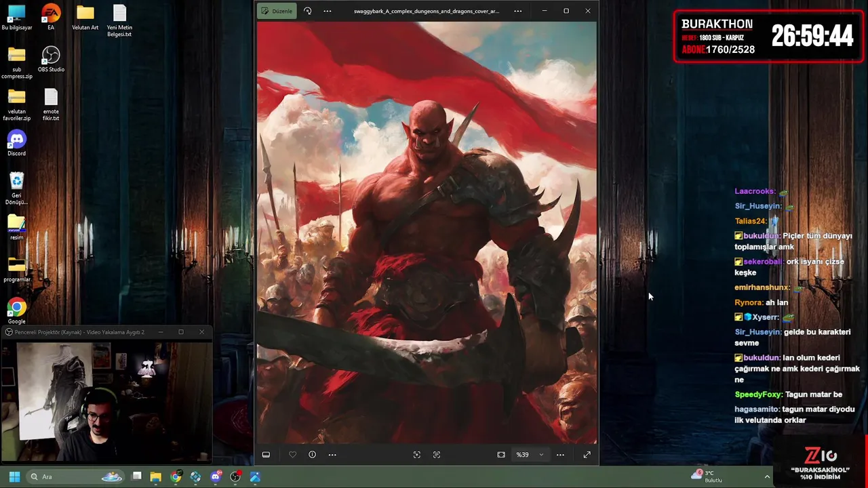Open Bu bilgisayar desktop icon

click(16, 18)
